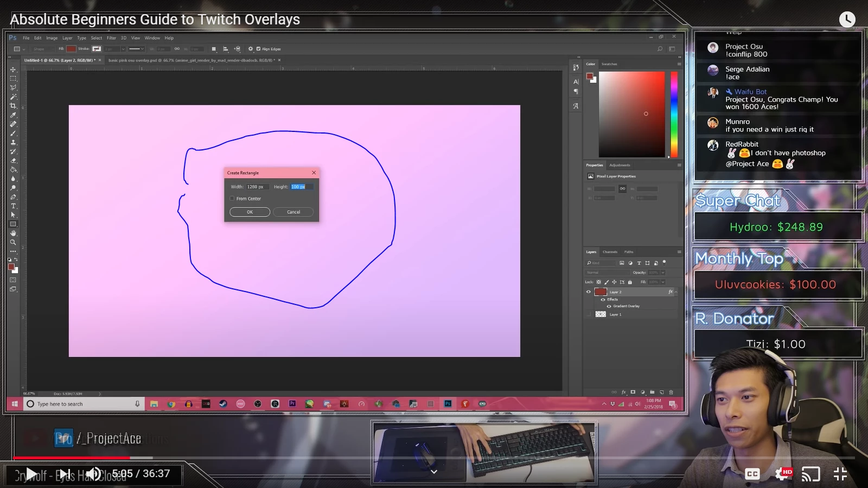The height and width of the screenshot is (488, 868).
Task: Click Cancel in Create Rectangle dialog
Action: 293,212
